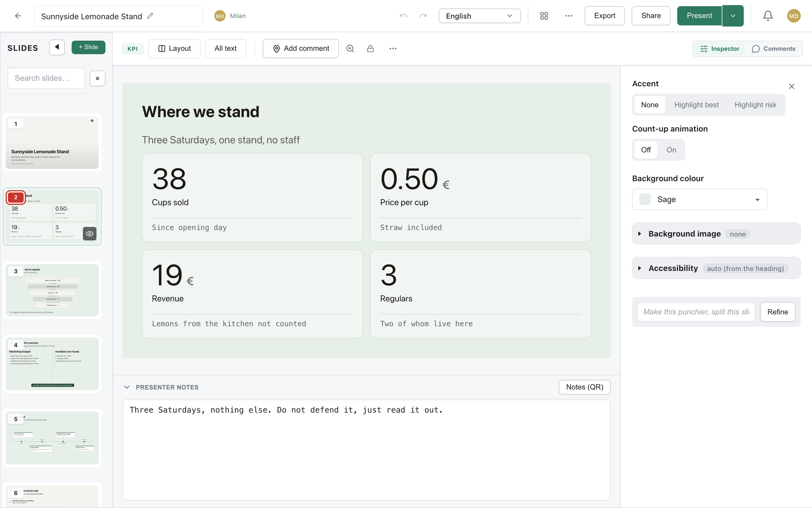Click the redo arrow icon
Viewport: 812px width, 508px height.
click(x=423, y=16)
